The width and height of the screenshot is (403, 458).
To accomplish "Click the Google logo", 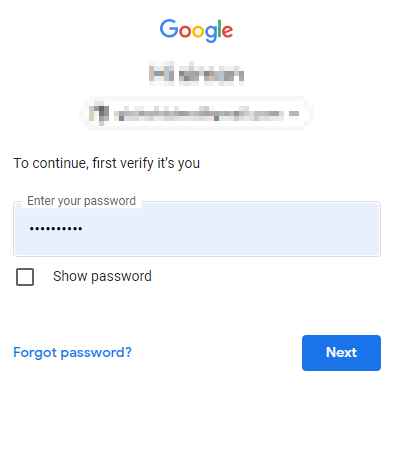I will (x=196, y=30).
